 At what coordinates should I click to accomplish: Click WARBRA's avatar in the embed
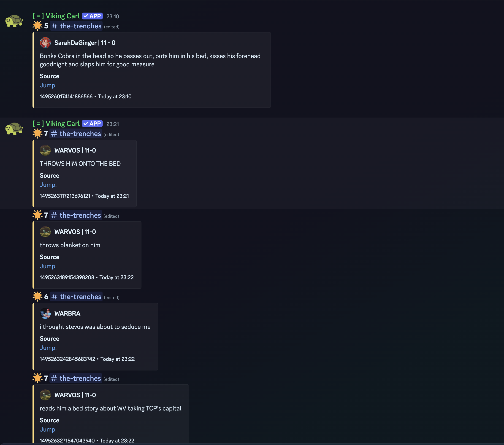45,313
